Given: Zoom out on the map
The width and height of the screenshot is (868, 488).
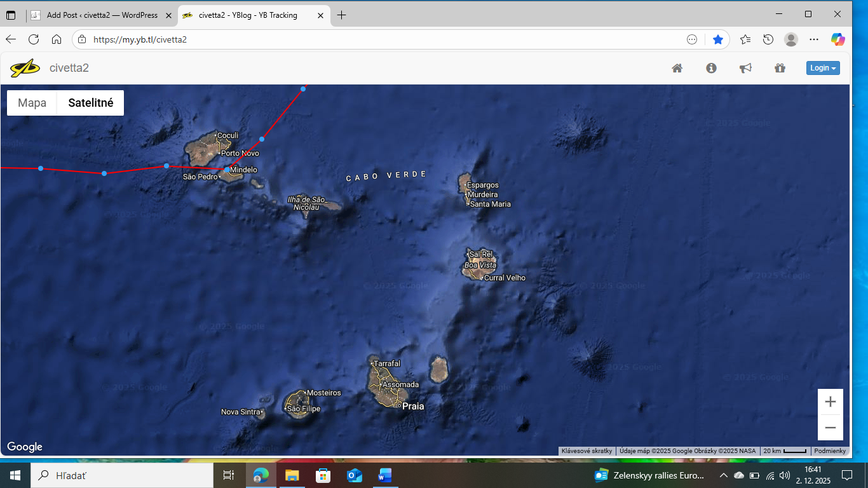Looking at the screenshot, I should click(830, 428).
